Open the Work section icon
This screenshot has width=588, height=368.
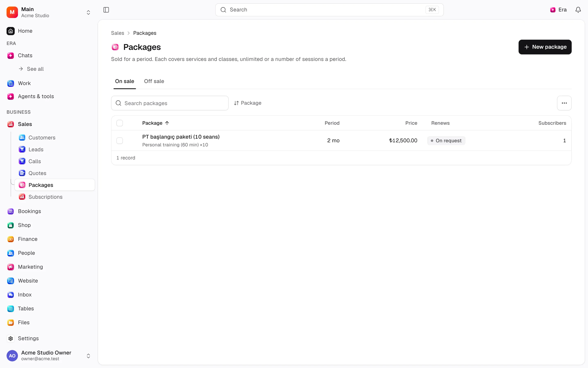[x=10, y=83]
